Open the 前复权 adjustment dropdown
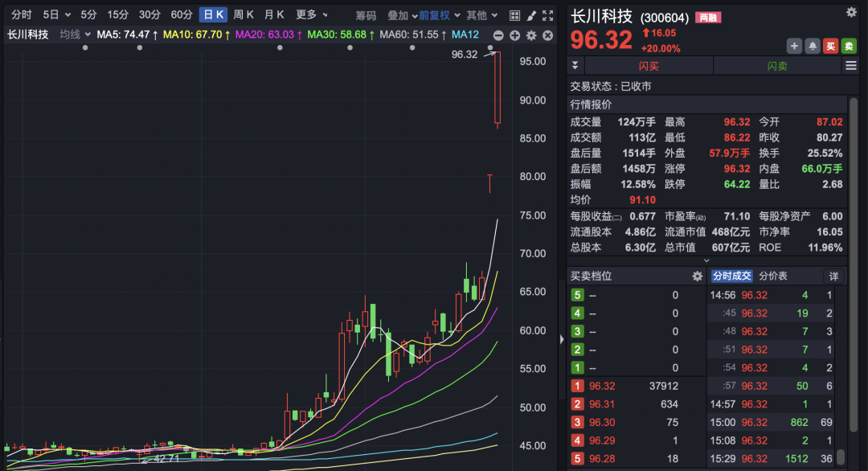 (439, 15)
